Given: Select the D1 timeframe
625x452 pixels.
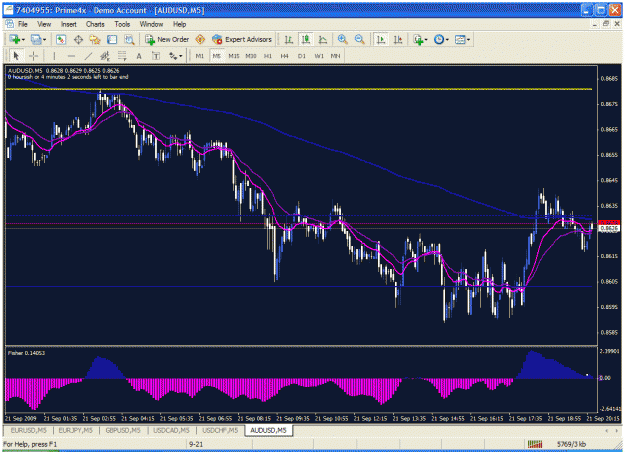Looking at the screenshot, I should tap(302, 56).
